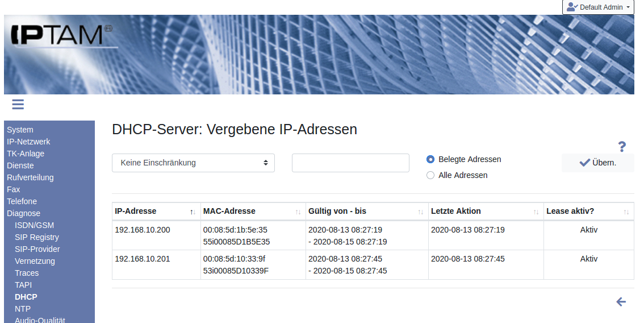644x323 pixels.
Task: Toggle the hamburger menu icon
Action: coord(18,104)
